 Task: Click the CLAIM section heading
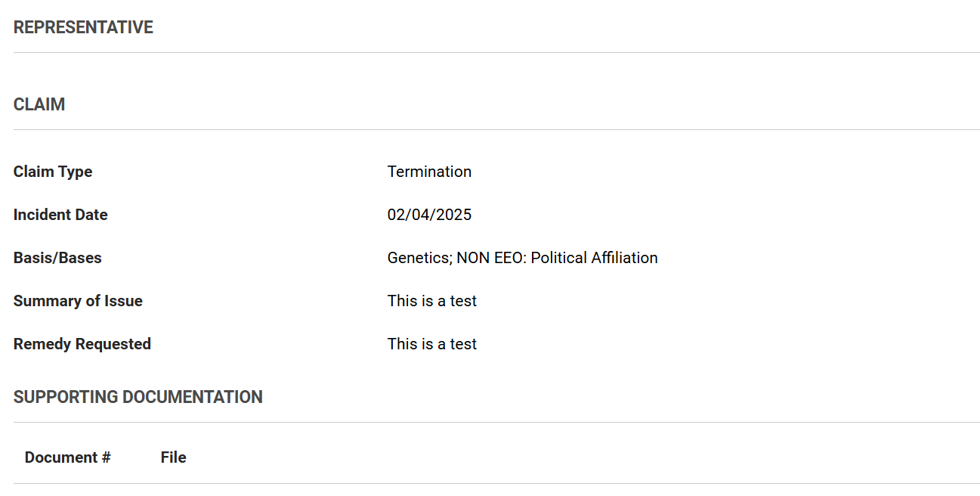[39, 105]
